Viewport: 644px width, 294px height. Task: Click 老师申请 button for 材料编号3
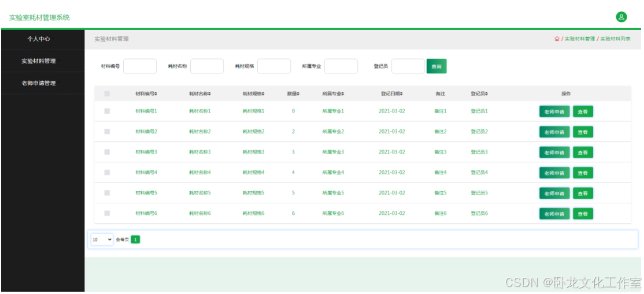[554, 152]
